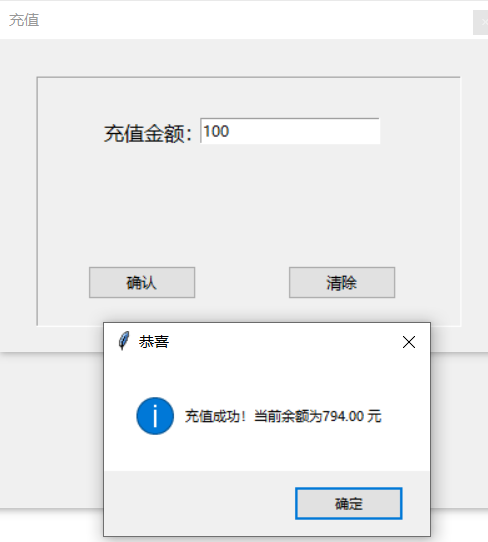Click the 充值成功 message text
Viewport: 488px width, 542px height.
pos(215,416)
